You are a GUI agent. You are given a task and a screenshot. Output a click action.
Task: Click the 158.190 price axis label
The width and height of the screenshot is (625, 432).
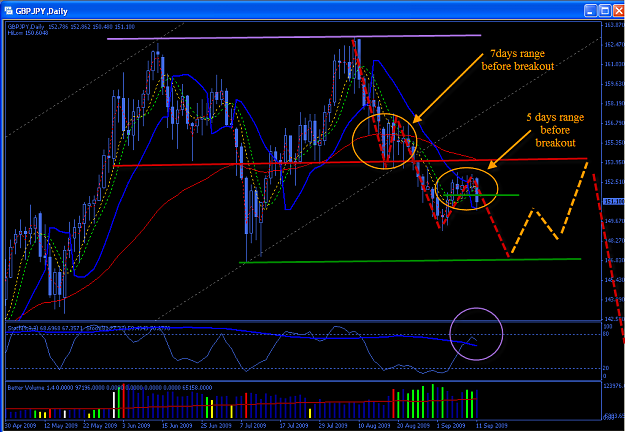[614, 104]
